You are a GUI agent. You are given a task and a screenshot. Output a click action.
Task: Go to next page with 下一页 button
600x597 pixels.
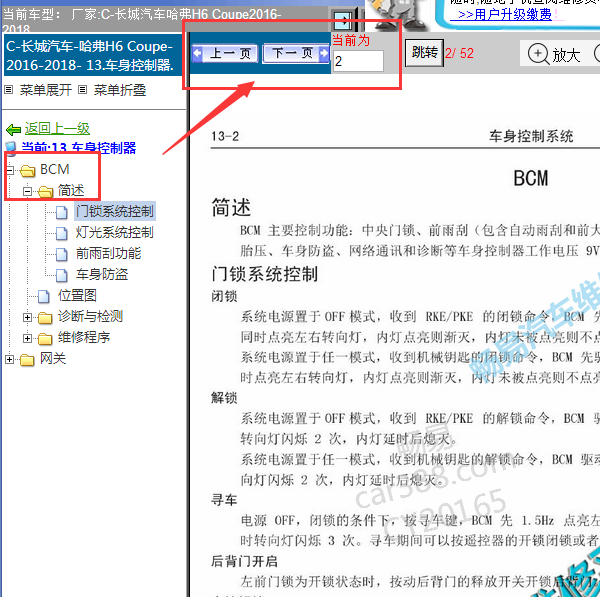coord(296,53)
